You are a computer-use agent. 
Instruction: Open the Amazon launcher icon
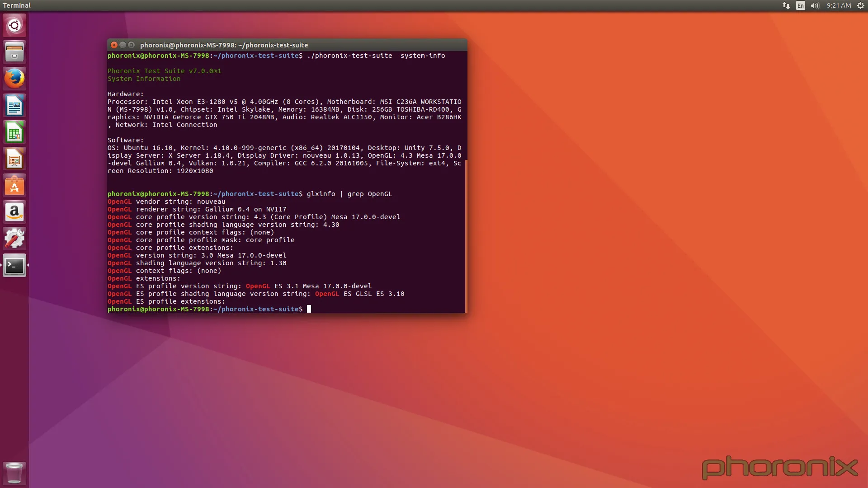pos(14,212)
